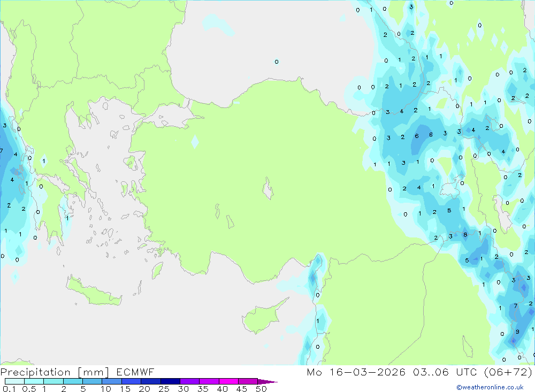Click the 15–20 mm legend swatch

coord(132,381)
